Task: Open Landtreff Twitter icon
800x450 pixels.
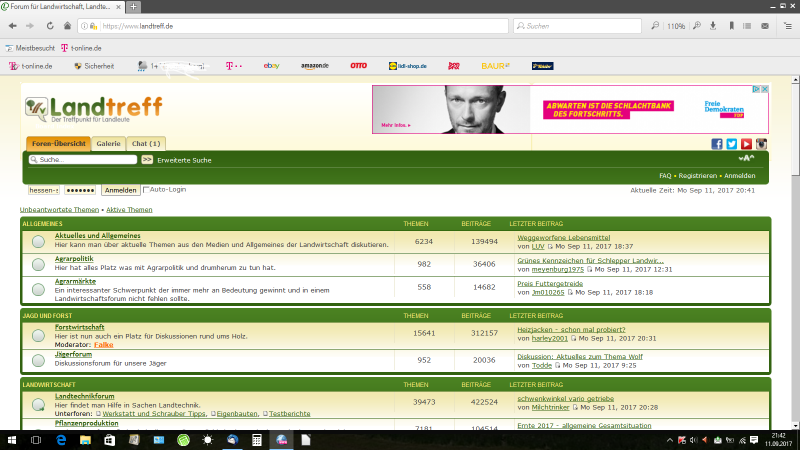Action: point(732,144)
